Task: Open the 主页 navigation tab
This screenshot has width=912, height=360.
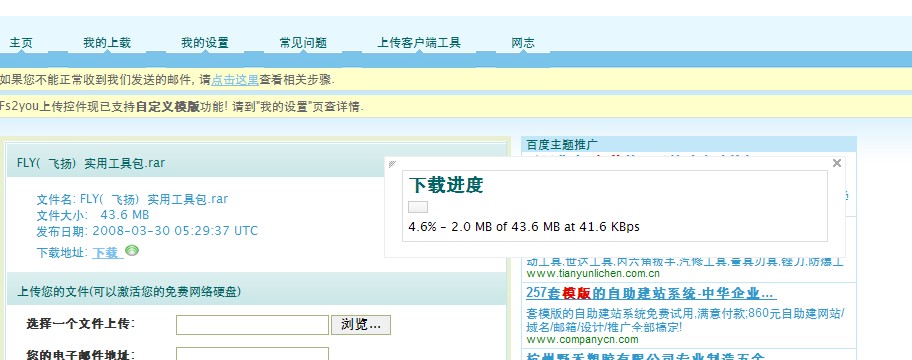Action: pyautogui.click(x=21, y=43)
